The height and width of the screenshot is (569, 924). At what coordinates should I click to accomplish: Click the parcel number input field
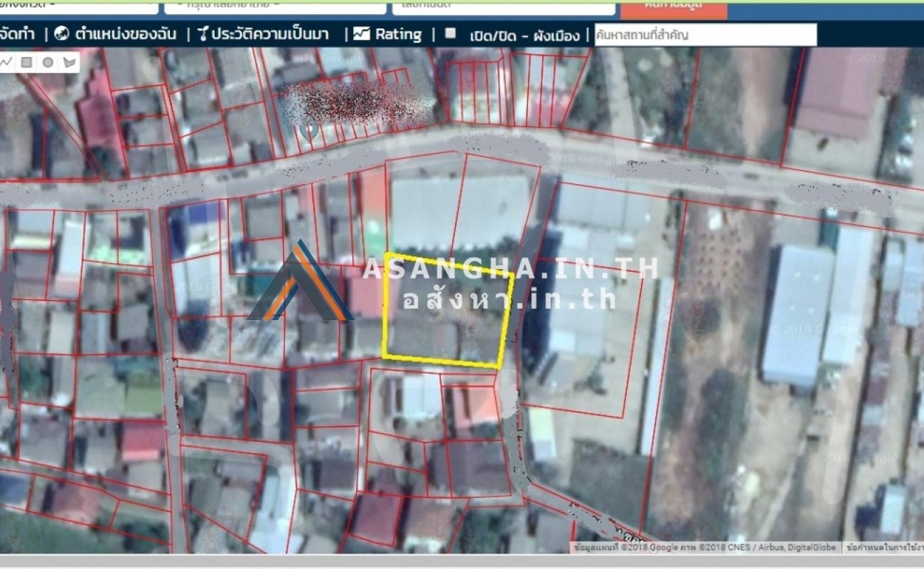tap(503, 6)
